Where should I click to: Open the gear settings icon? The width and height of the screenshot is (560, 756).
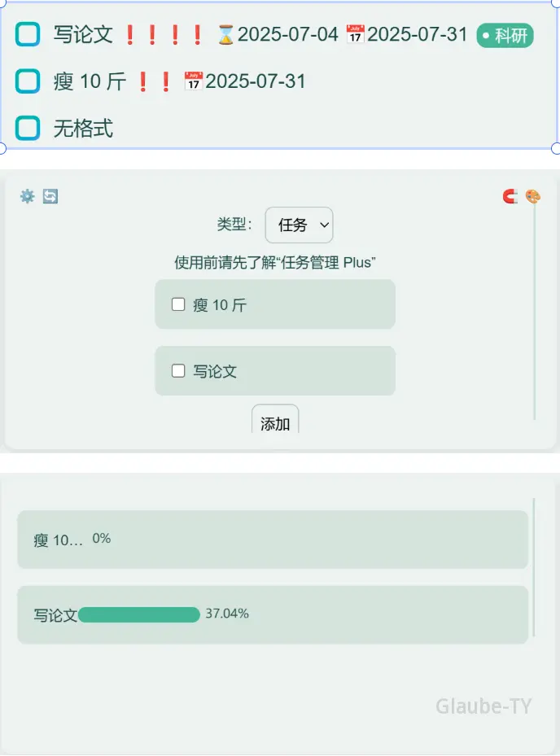click(28, 196)
